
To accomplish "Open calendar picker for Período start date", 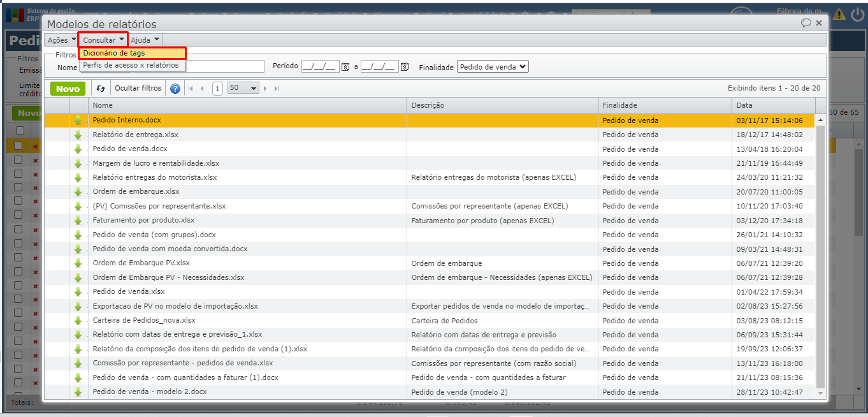I will 345,67.
